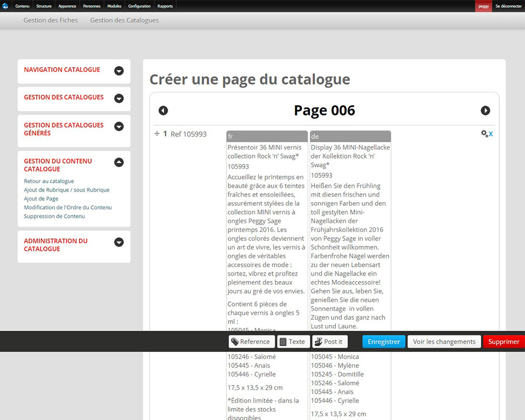525x420 pixels.
Task: Select the fr language column header
Action: point(267,136)
